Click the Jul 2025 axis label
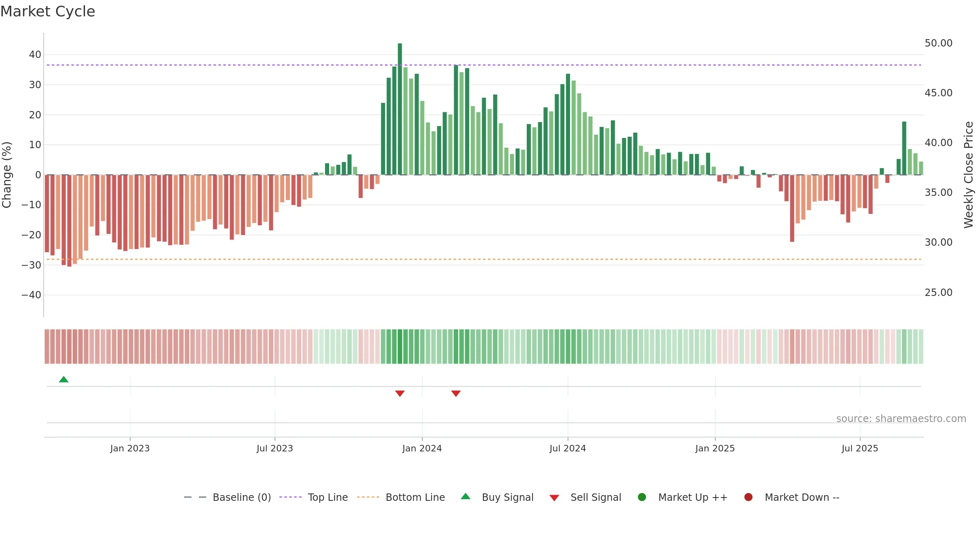 pos(860,449)
